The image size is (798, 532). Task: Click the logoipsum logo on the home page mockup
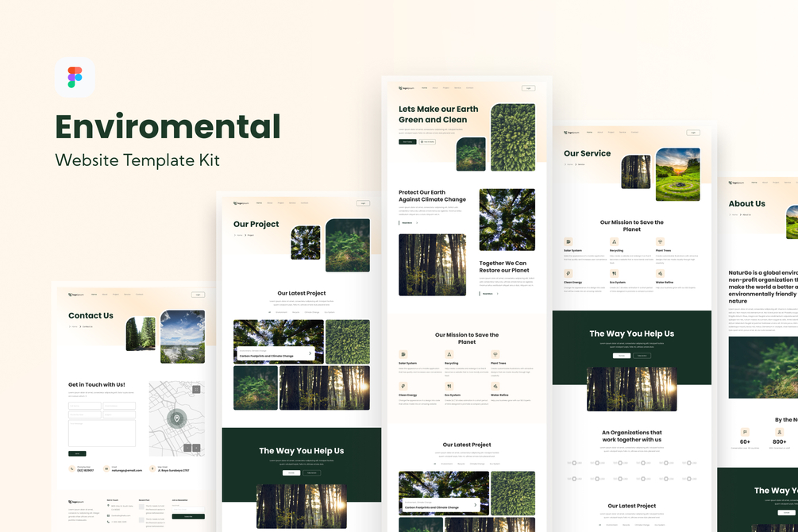[x=406, y=88]
